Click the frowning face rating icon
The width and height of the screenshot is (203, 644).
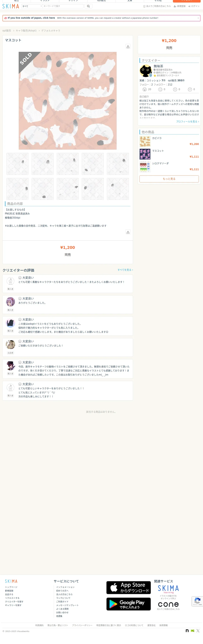click(190, 90)
